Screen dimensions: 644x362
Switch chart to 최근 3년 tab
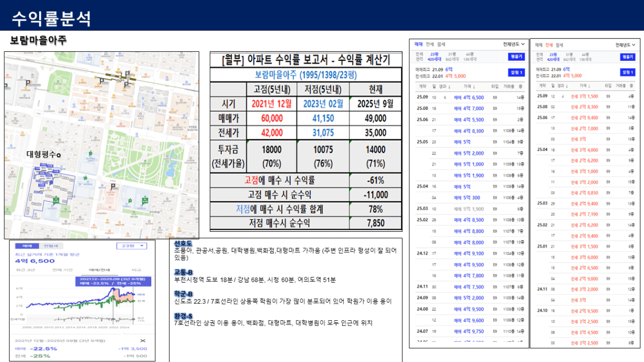[25, 269]
